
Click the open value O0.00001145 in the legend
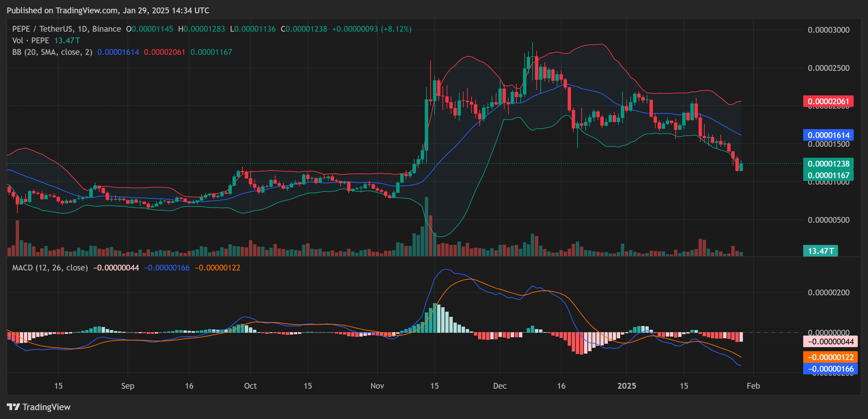click(150, 29)
